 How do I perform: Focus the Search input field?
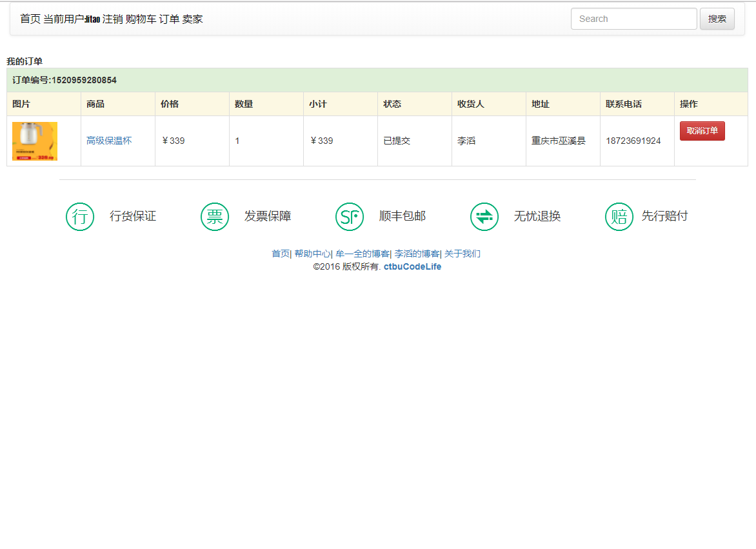[633, 19]
